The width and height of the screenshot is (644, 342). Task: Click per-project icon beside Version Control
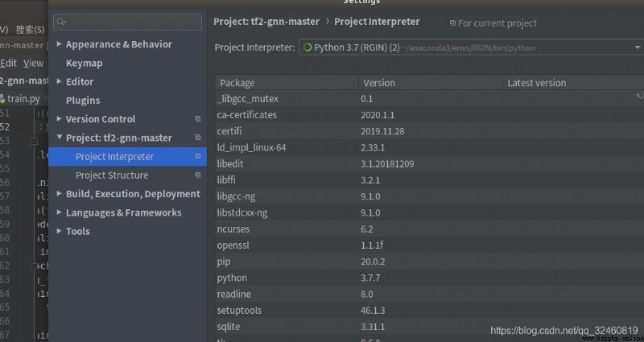pos(197,118)
